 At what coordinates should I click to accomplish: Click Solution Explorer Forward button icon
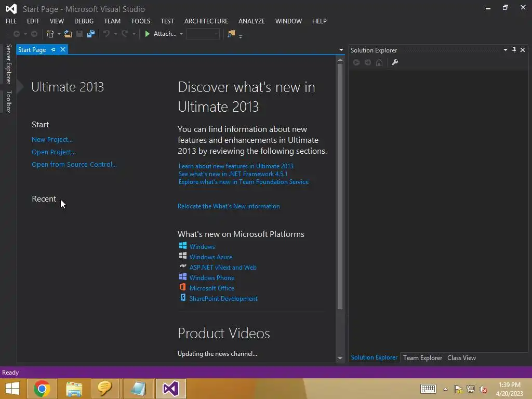tap(368, 62)
